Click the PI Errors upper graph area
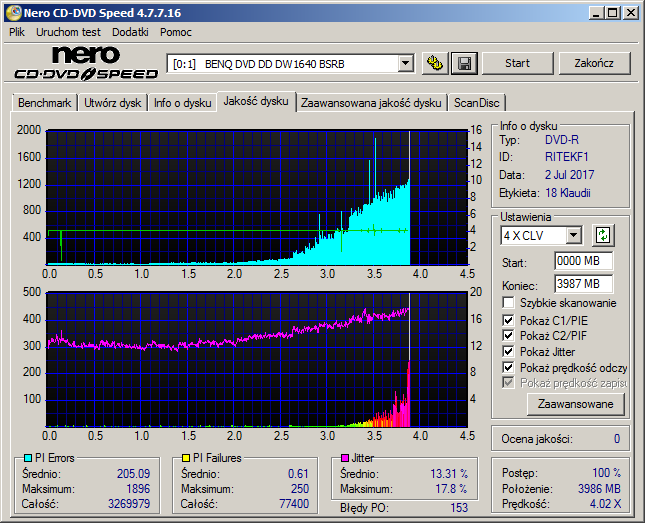Image resolution: width=645 pixels, height=523 pixels. pos(257,198)
